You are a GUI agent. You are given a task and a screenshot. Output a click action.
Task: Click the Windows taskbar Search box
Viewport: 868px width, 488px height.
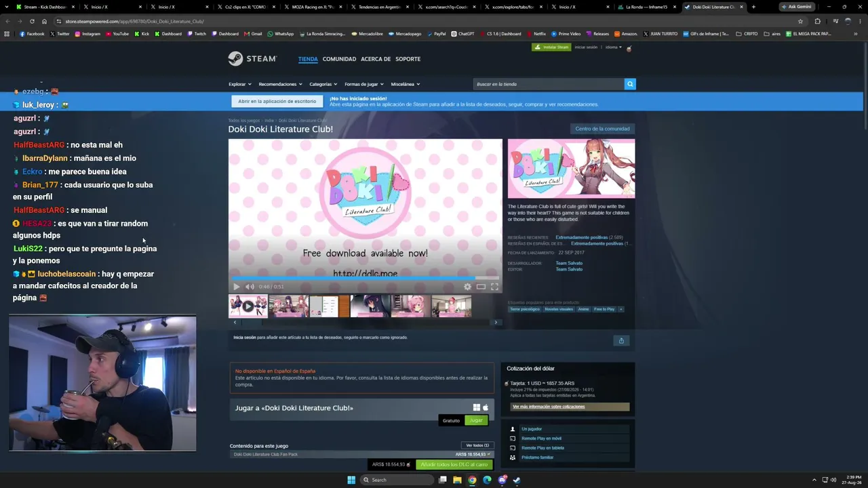[397, 480]
